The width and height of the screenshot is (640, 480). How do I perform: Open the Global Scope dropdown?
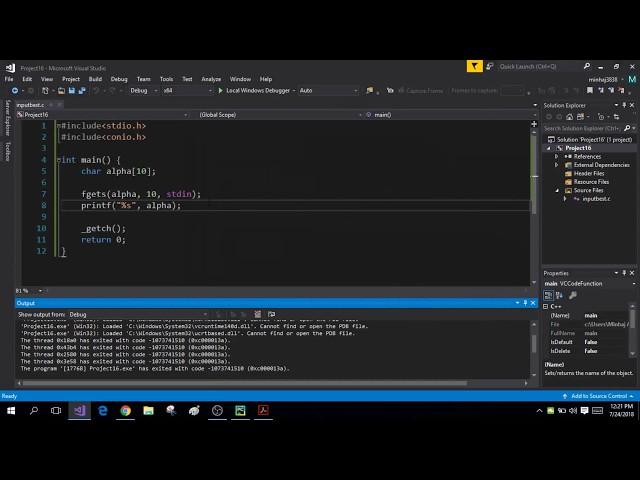coord(280,115)
